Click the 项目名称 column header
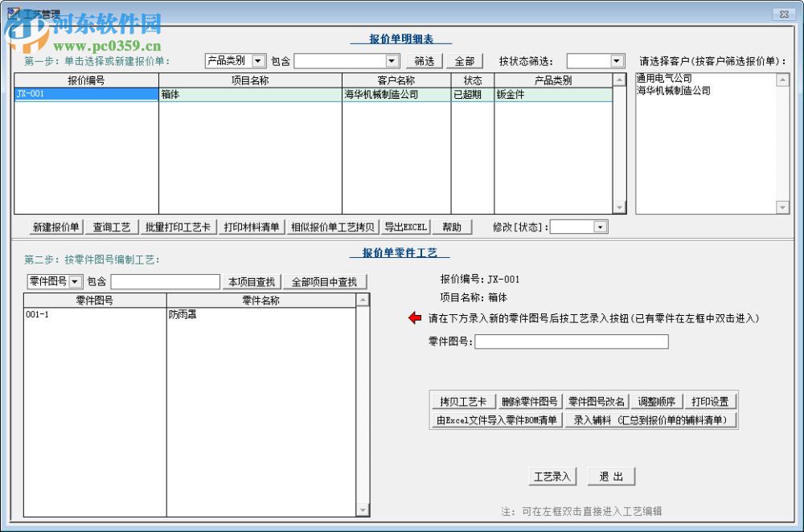Screen dimensions: 804x532 click(x=250, y=80)
